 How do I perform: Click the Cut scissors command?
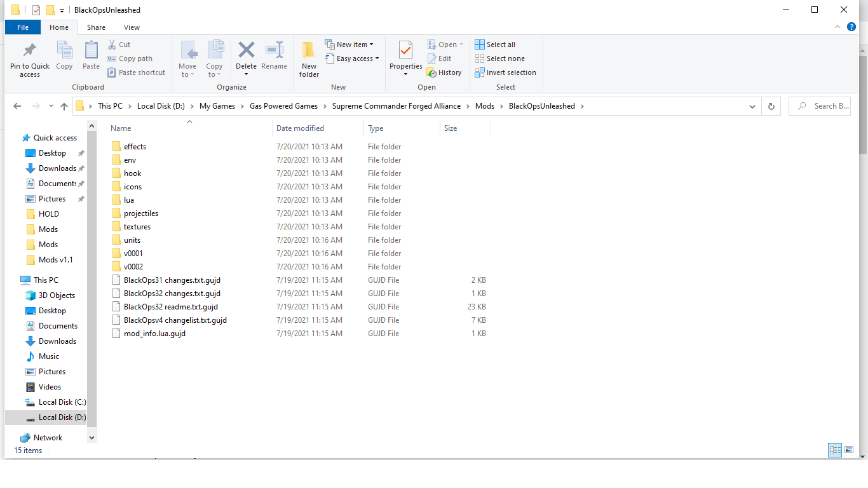click(119, 44)
